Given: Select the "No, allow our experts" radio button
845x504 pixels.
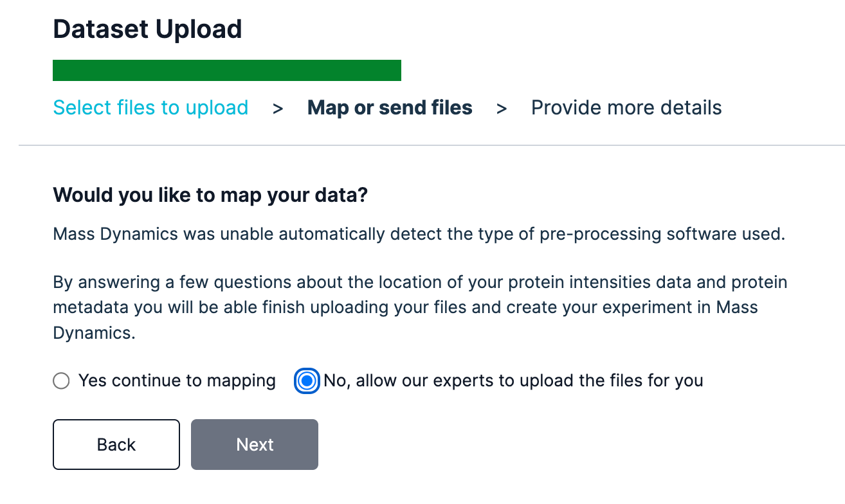Looking at the screenshot, I should tap(307, 381).
